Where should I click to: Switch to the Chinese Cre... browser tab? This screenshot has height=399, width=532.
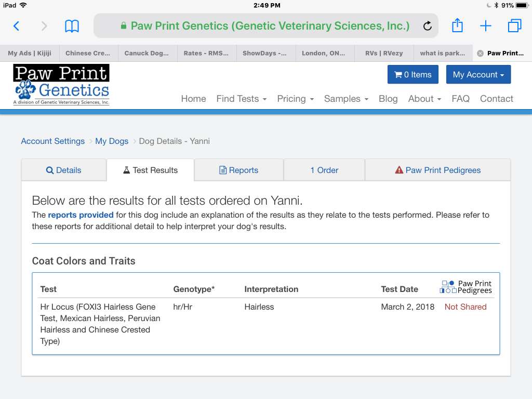pos(88,54)
